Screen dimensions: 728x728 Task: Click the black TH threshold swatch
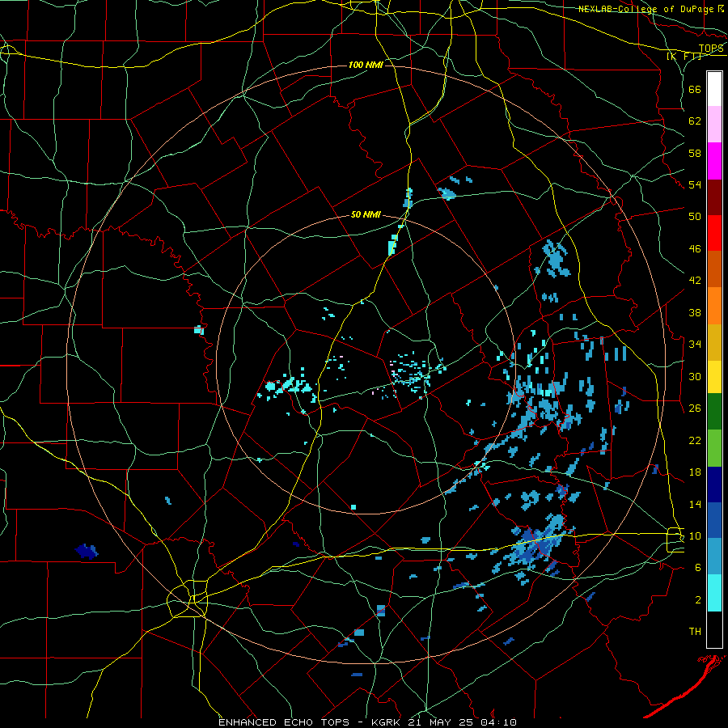coord(714,629)
